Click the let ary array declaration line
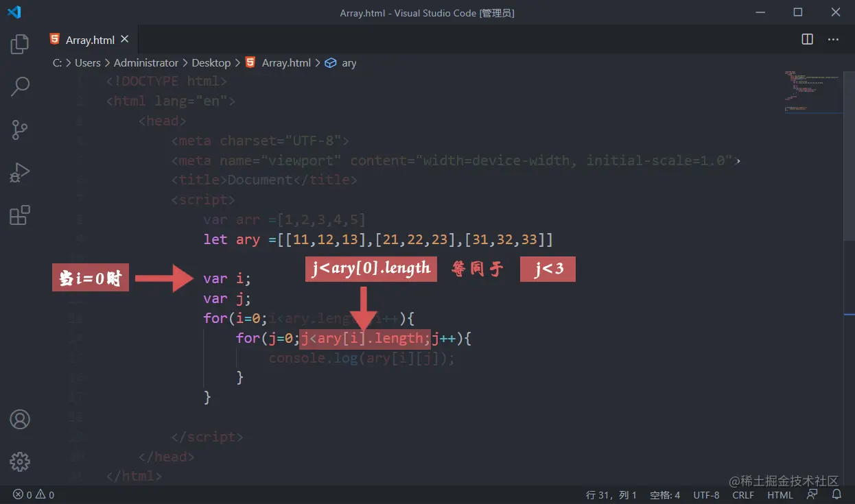855x504 pixels. point(378,239)
